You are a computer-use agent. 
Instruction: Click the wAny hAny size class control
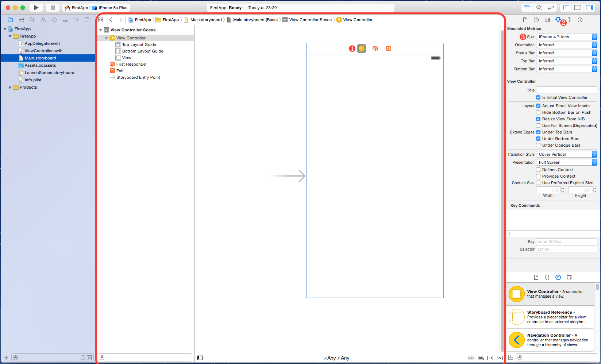[336, 358]
